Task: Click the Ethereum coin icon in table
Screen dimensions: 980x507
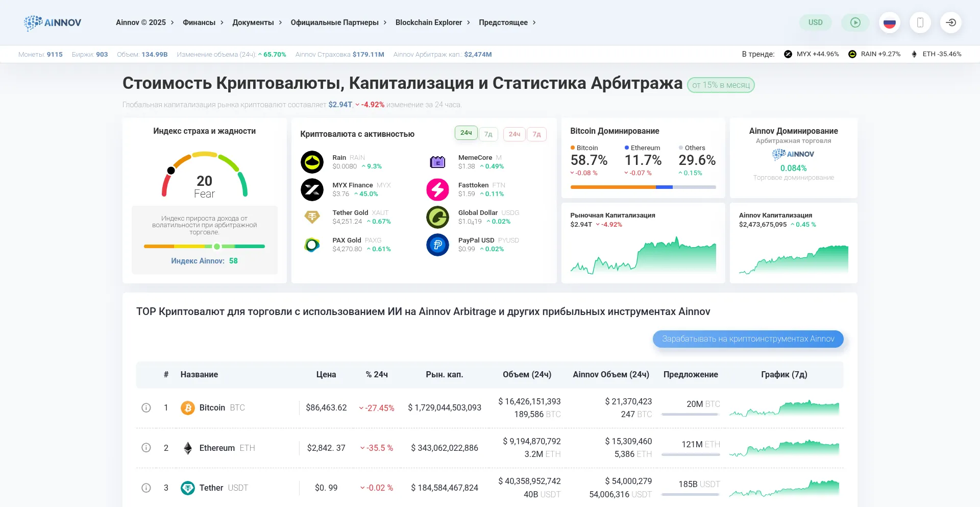Action: [188, 448]
